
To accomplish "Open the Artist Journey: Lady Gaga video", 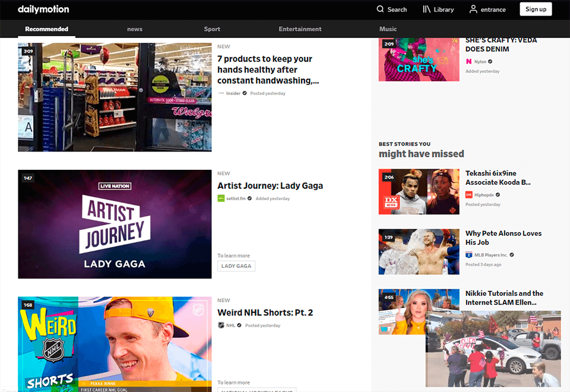I will tap(270, 185).
